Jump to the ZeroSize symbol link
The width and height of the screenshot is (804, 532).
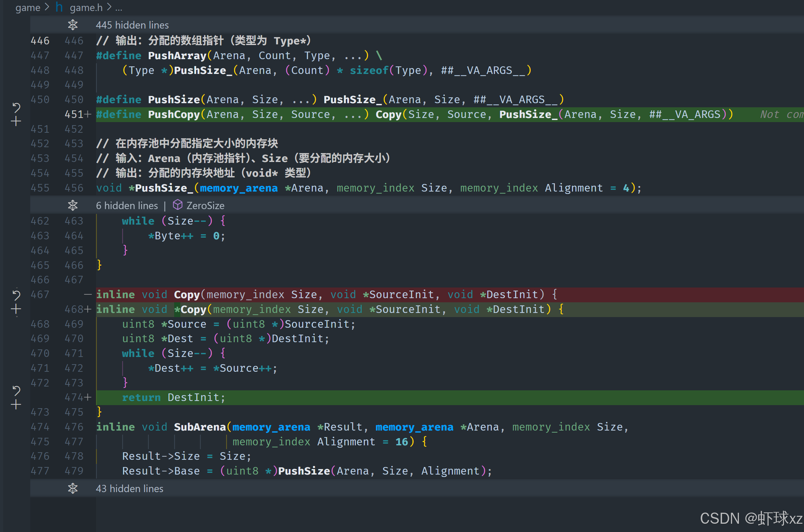pos(205,206)
